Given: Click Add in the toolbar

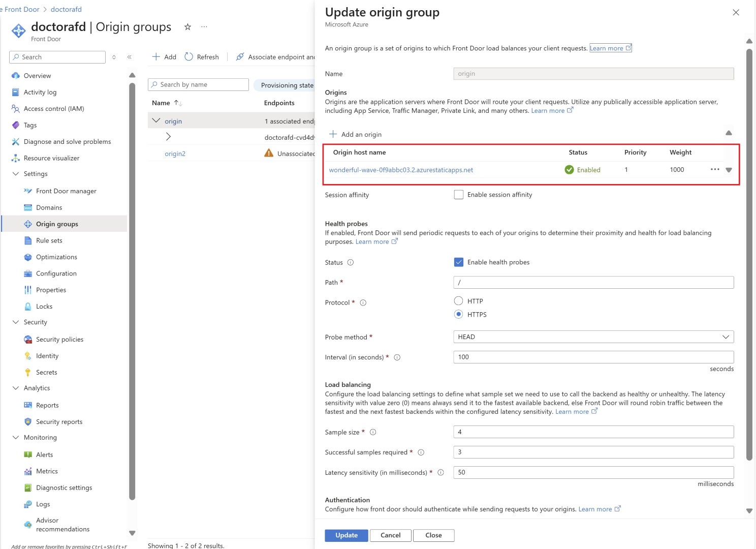Looking at the screenshot, I should [x=164, y=57].
